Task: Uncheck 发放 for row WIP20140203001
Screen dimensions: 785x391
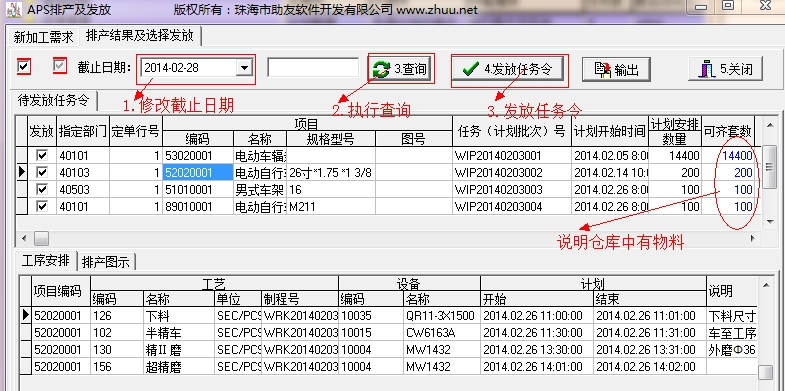Action: 42,156
